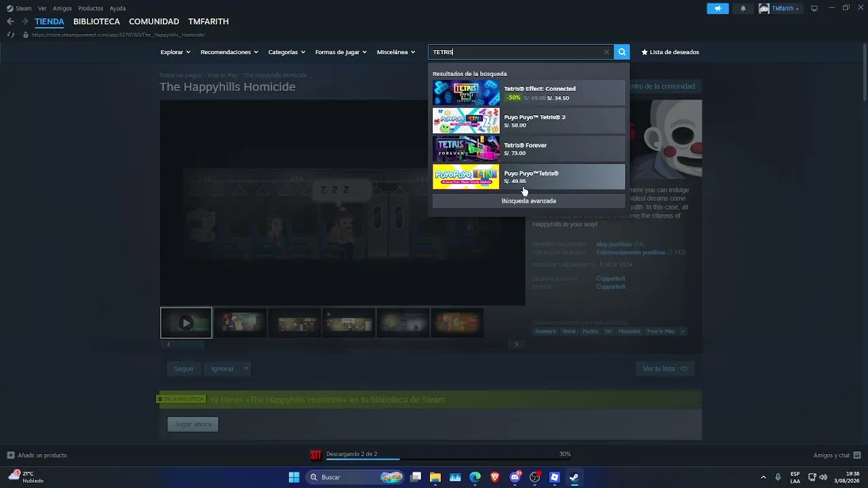Click the Windows taskbar Buscar box
868x488 pixels.
pyautogui.click(x=355, y=477)
